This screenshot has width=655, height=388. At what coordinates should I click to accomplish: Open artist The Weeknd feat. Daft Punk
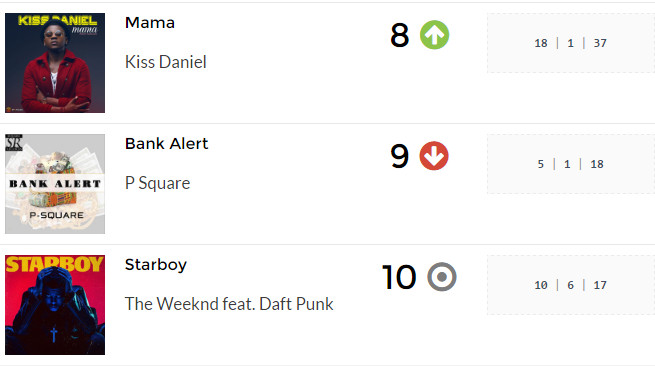click(x=229, y=304)
